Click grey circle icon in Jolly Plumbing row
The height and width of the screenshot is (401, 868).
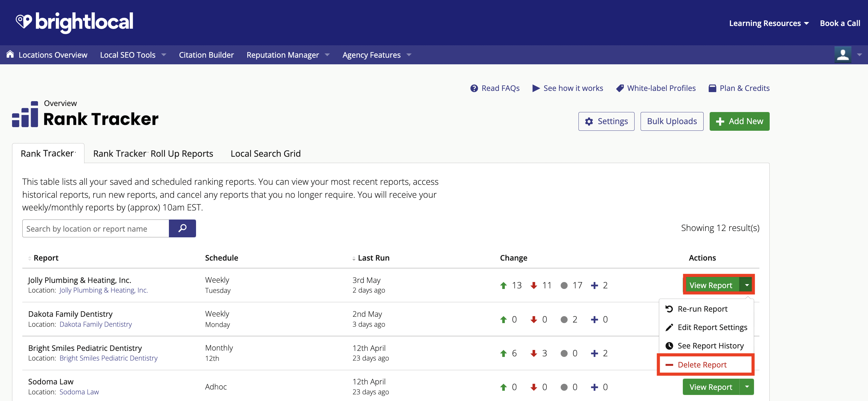click(x=564, y=286)
